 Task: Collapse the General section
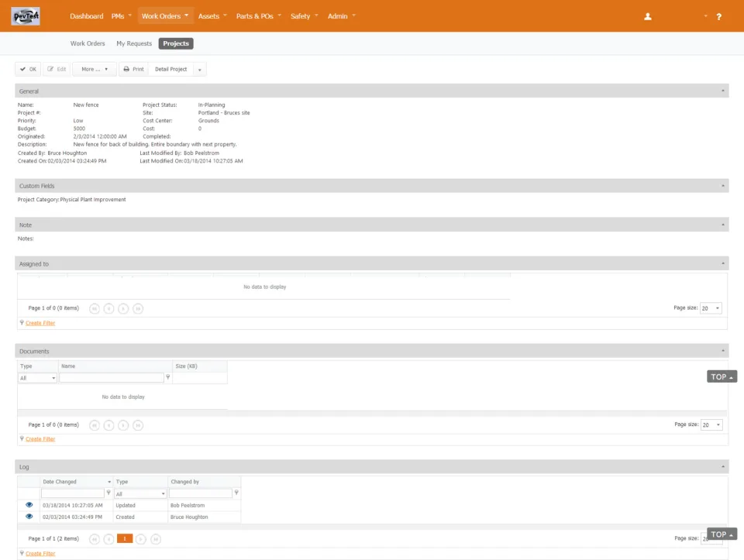click(x=722, y=91)
